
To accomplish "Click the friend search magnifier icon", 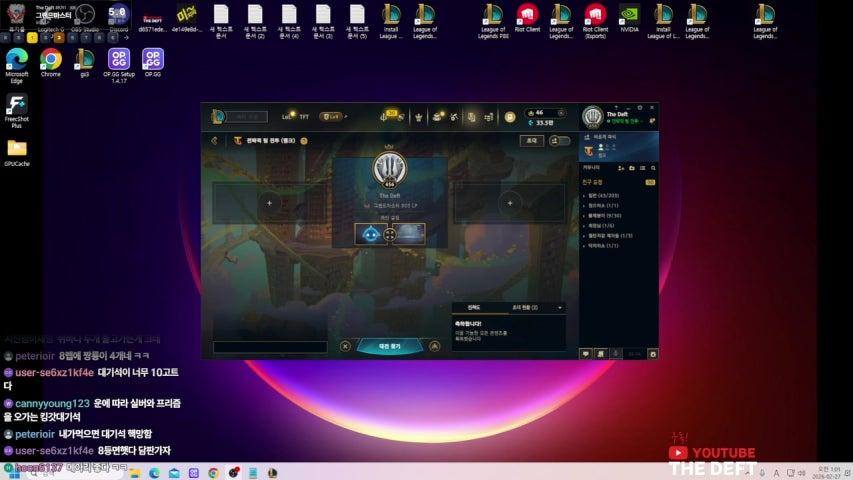I will click(x=653, y=168).
